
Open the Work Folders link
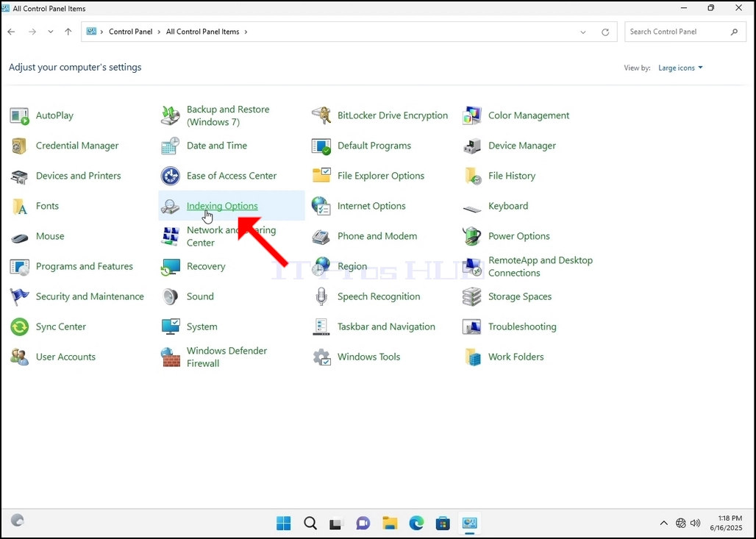click(x=516, y=357)
